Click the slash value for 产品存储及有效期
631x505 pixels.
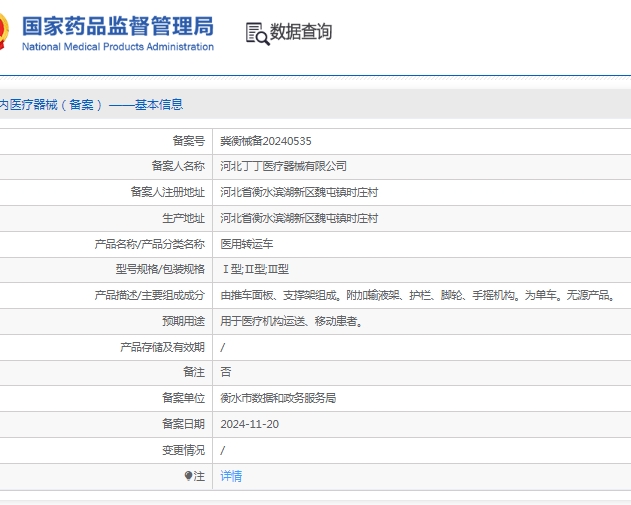pos(223,347)
